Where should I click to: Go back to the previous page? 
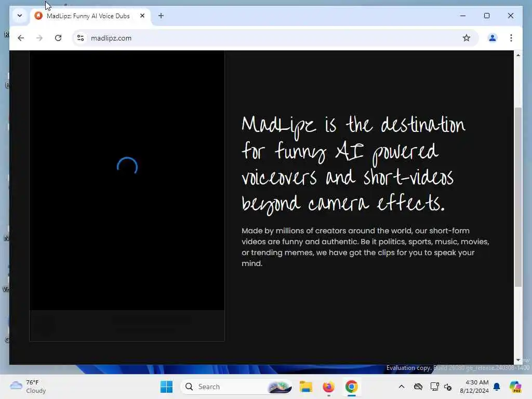(21, 38)
